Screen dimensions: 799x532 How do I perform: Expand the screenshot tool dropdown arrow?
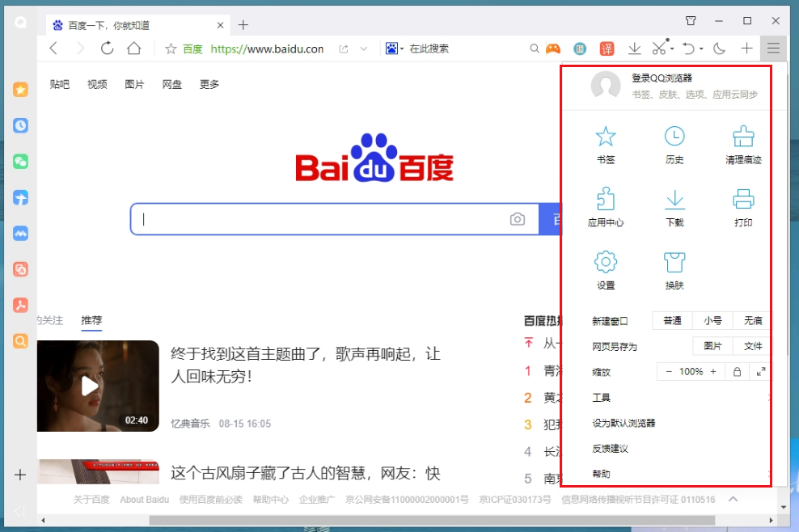point(673,49)
